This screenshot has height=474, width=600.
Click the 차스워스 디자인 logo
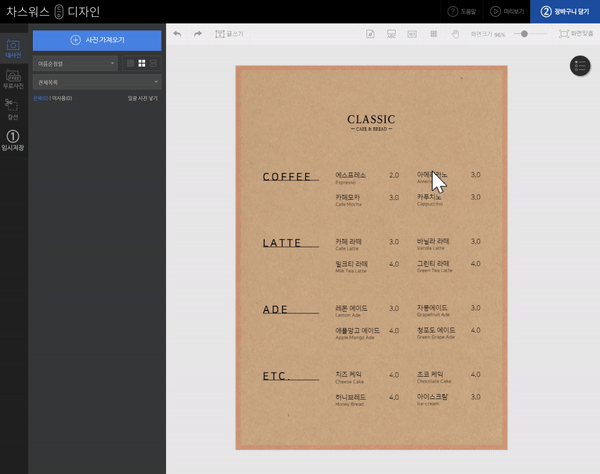click(53, 11)
